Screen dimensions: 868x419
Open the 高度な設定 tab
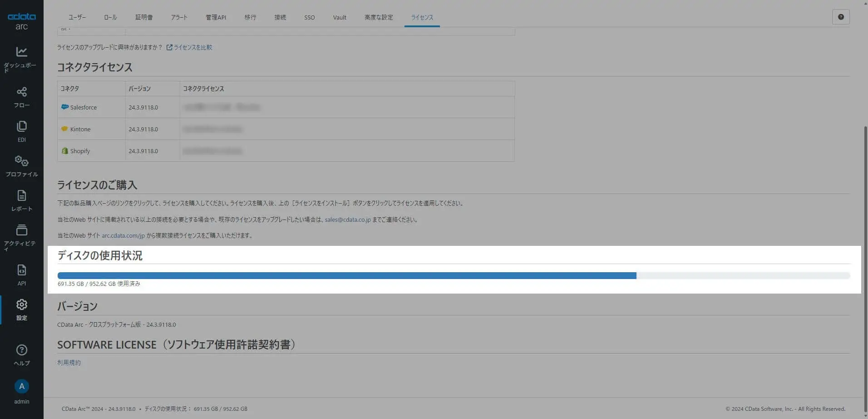(379, 17)
